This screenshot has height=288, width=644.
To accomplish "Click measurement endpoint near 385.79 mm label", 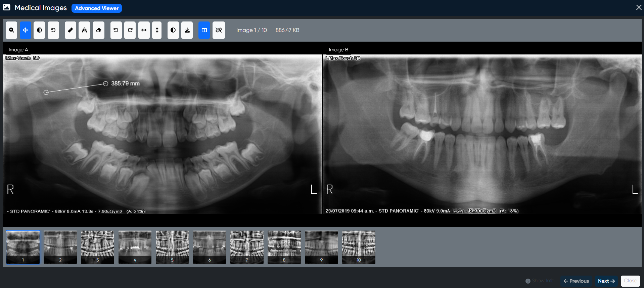I will tap(105, 84).
